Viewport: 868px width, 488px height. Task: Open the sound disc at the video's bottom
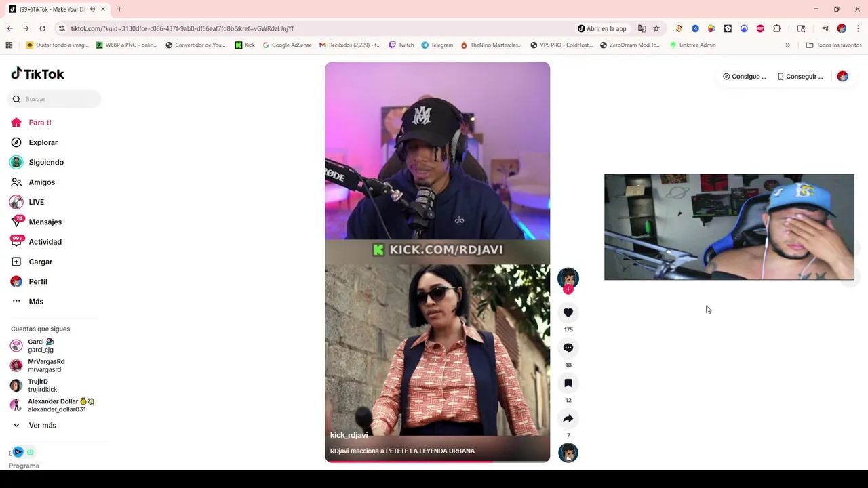click(x=568, y=453)
